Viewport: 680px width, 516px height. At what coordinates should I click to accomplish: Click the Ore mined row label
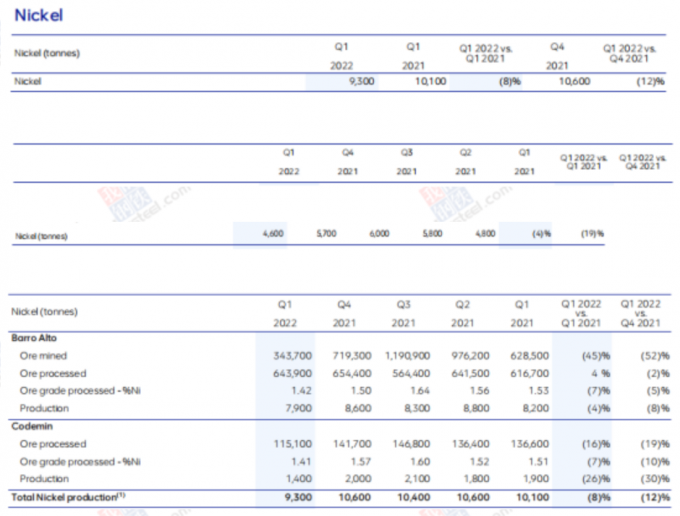tap(45, 355)
